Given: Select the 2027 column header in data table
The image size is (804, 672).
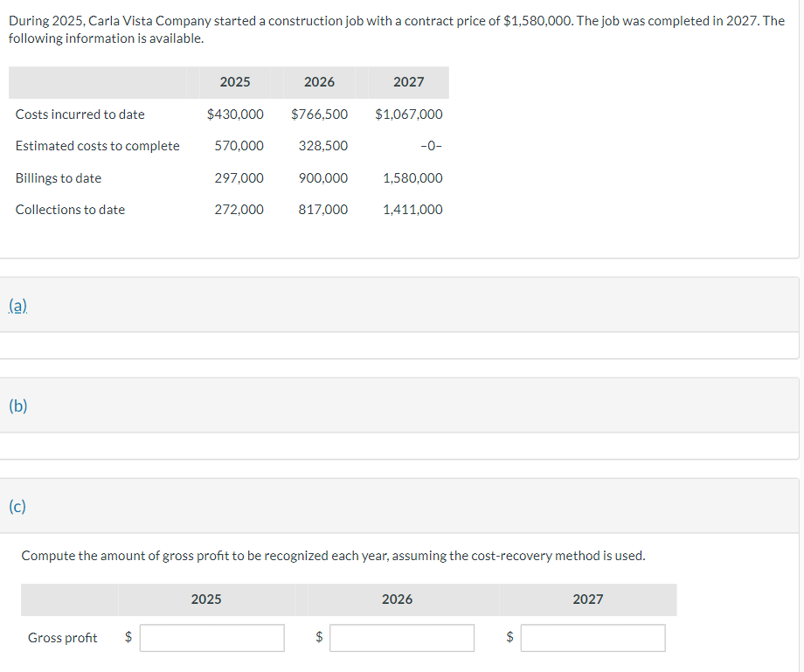Looking at the screenshot, I should coord(408,82).
